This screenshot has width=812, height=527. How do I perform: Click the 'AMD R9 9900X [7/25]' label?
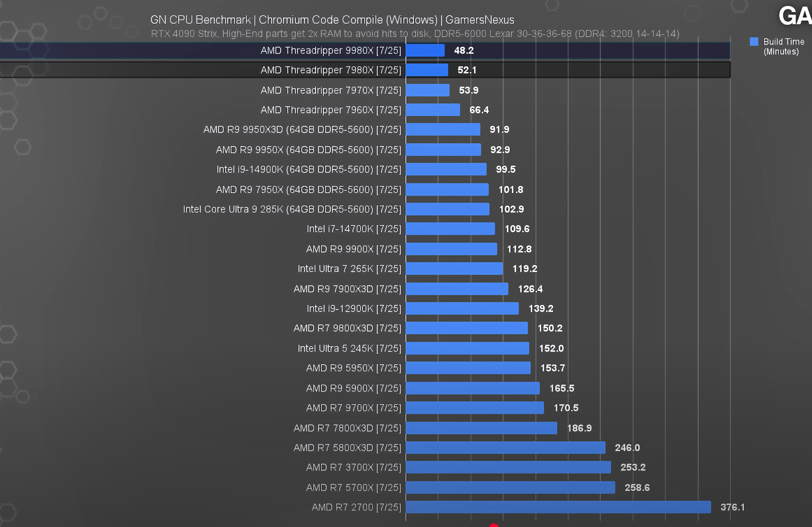[x=353, y=249]
